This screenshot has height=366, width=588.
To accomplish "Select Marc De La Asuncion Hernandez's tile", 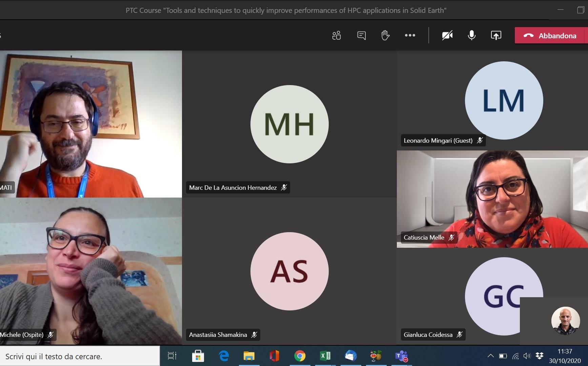I will point(289,124).
